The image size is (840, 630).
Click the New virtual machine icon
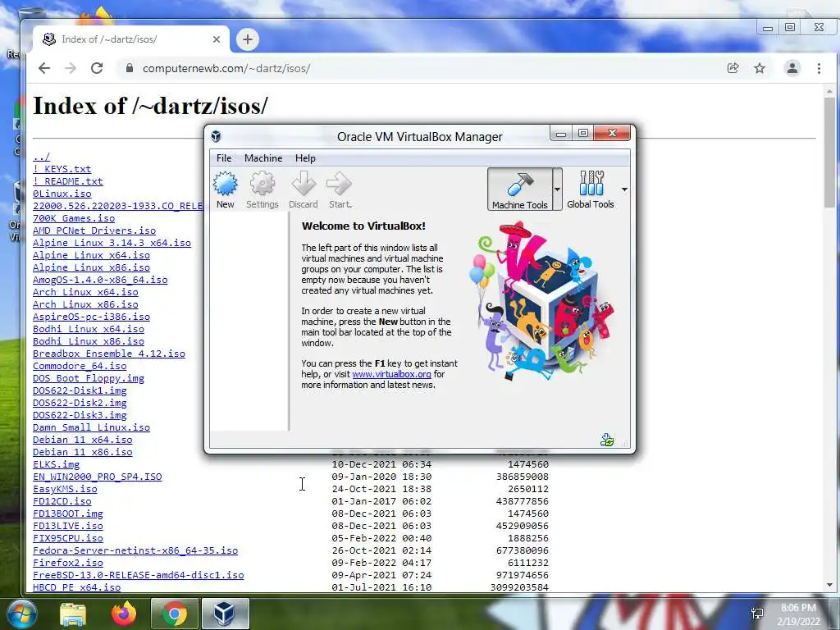tap(225, 189)
